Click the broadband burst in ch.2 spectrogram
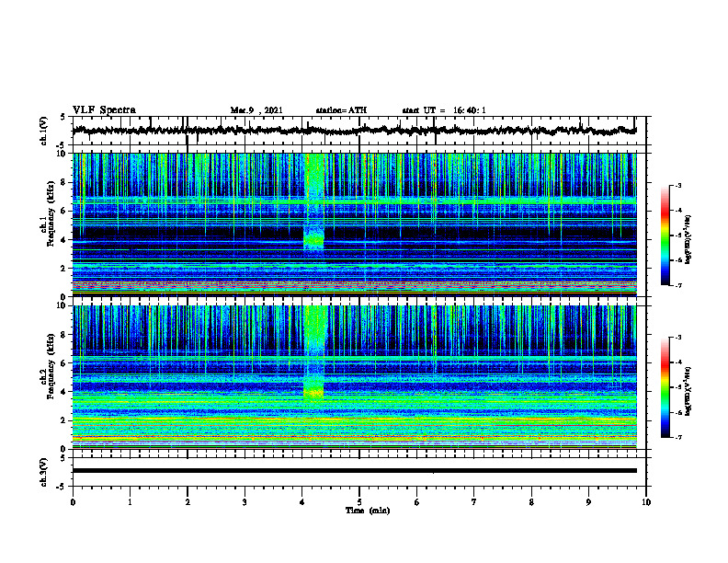 pyautogui.click(x=313, y=353)
